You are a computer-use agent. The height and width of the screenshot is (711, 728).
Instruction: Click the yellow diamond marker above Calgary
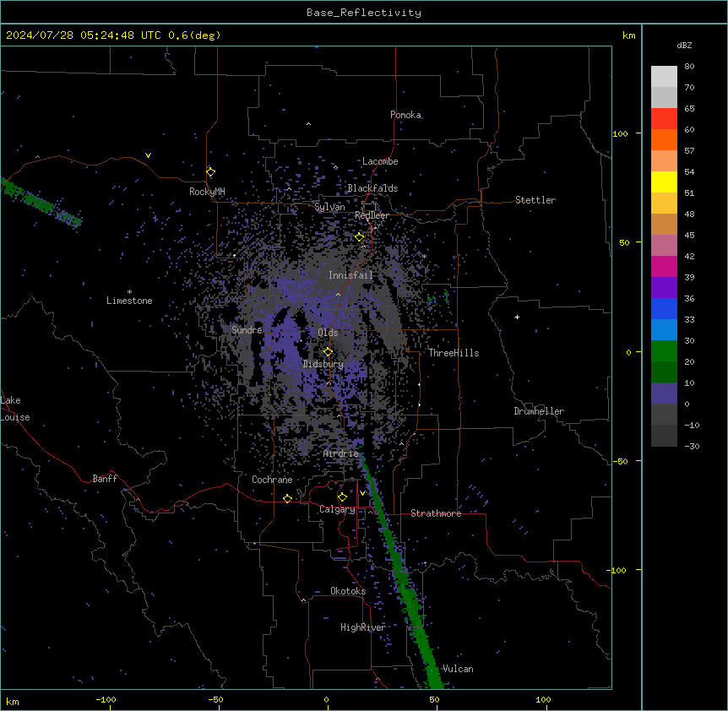click(x=342, y=497)
